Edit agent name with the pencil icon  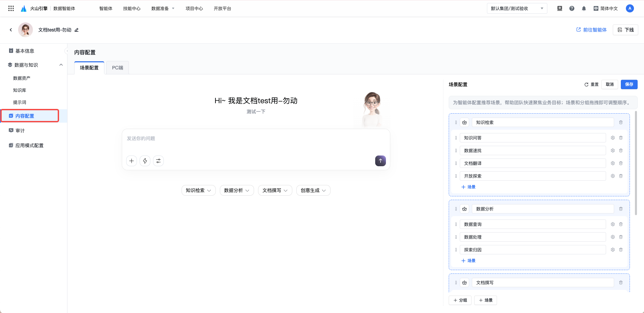(77, 30)
